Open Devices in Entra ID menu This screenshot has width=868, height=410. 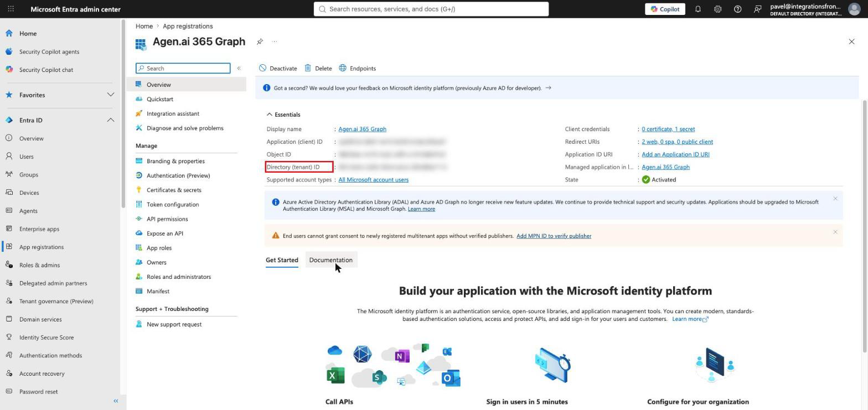click(29, 193)
